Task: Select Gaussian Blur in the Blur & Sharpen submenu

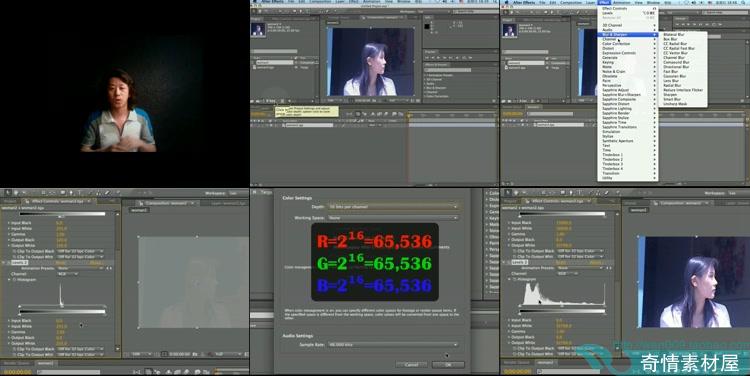Action: (674, 76)
